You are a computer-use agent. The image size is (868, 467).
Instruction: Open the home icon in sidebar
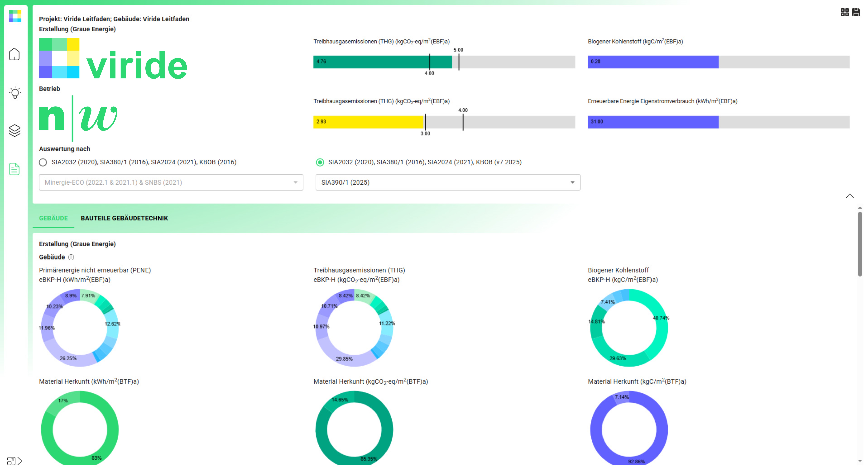tap(14, 54)
